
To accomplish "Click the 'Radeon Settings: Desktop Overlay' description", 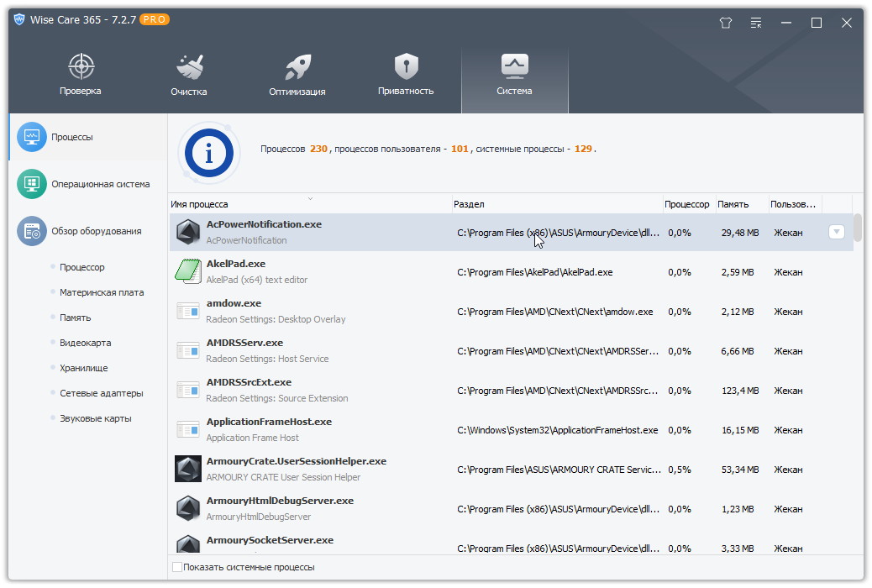I will click(x=276, y=319).
